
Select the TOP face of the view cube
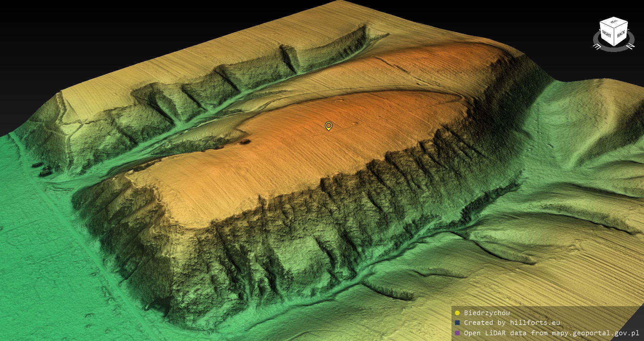(x=614, y=22)
